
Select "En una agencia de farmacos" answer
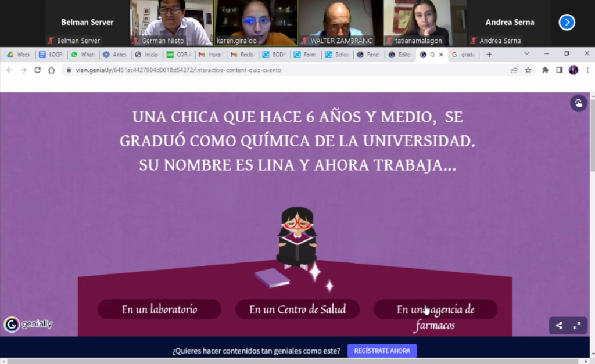pos(435,310)
